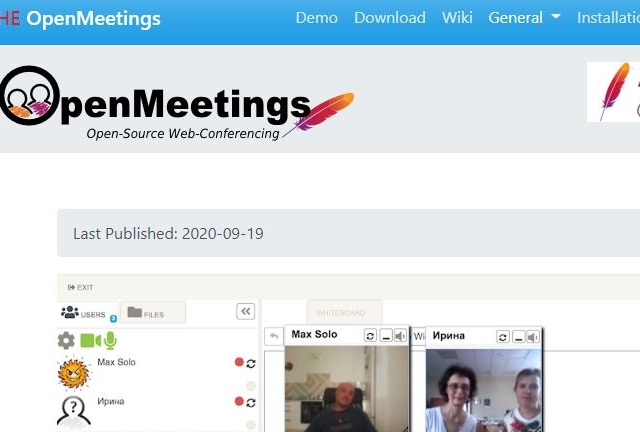Click the Apache feather logo at right

(x=613, y=92)
